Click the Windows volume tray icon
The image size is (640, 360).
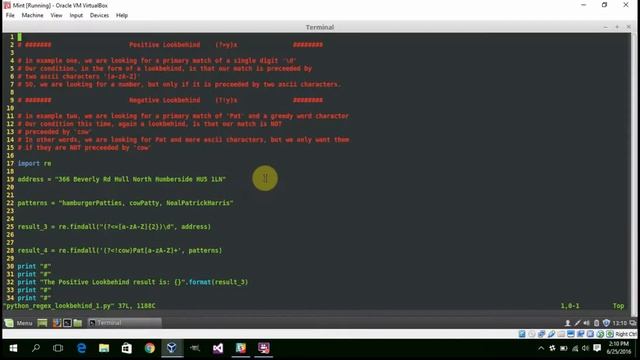(x=585, y=348)
